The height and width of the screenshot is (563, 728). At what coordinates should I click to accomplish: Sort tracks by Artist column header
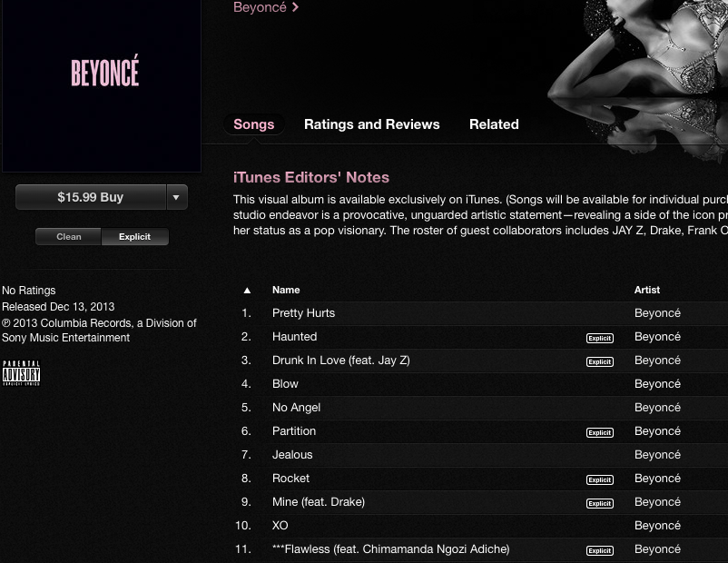pos(646,290)
